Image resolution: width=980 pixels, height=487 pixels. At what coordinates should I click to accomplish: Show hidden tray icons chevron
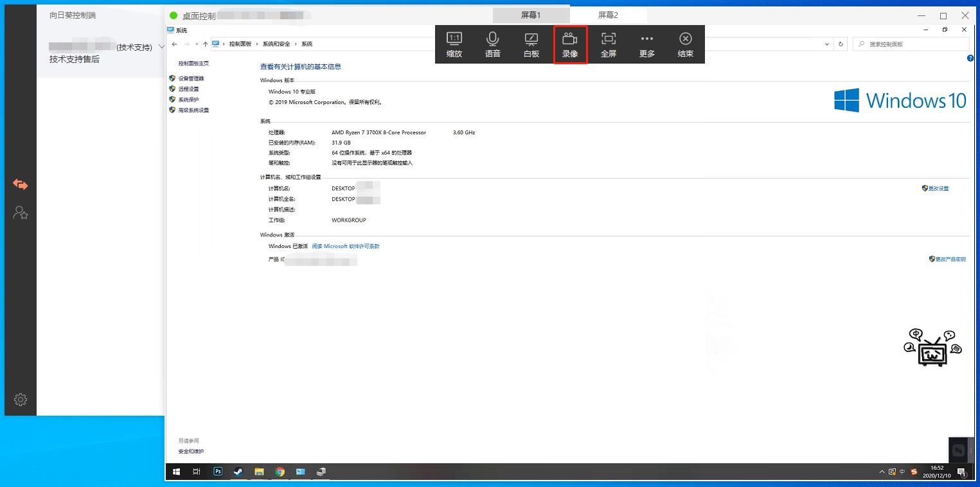click(x=882, y=472)
